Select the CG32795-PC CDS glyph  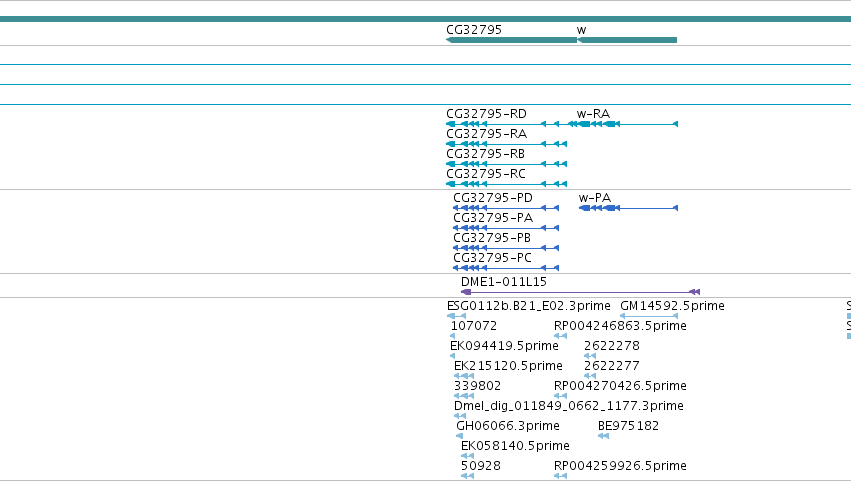click(x=506, y=269)
